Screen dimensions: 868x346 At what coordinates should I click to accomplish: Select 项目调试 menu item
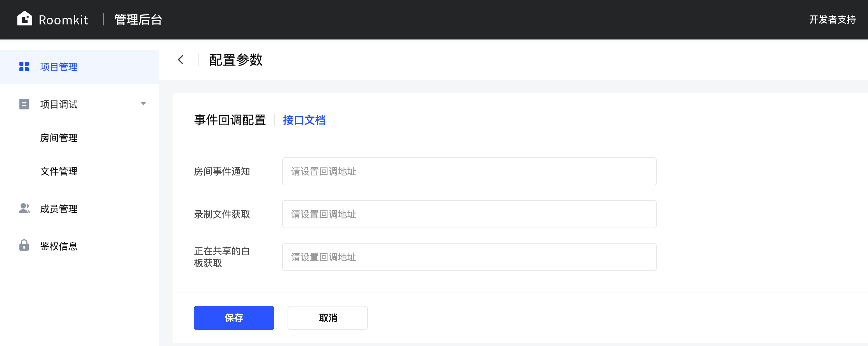point(59,104)
